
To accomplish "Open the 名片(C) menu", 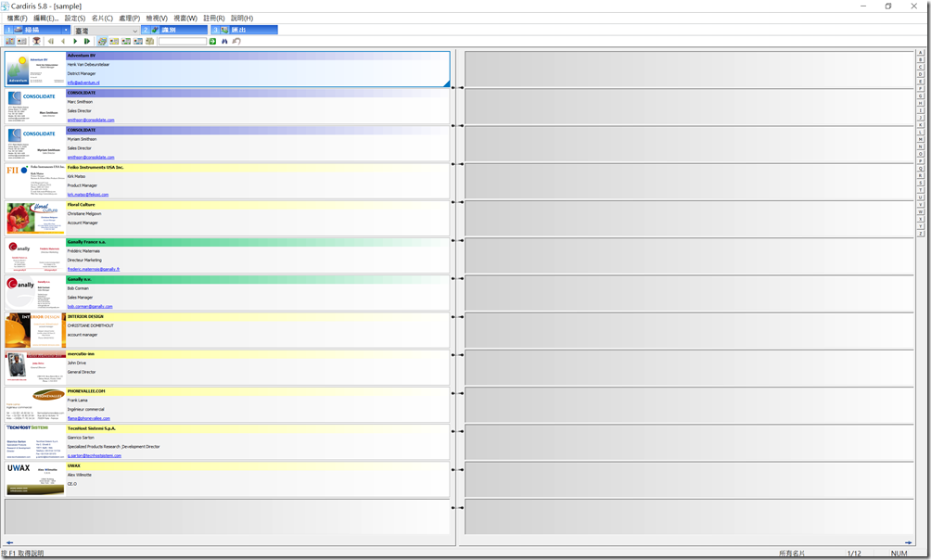I will [102, 19].
